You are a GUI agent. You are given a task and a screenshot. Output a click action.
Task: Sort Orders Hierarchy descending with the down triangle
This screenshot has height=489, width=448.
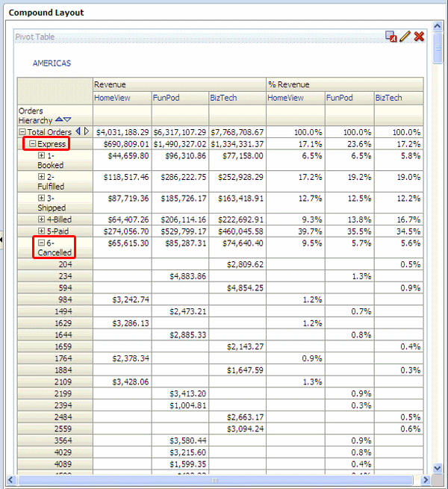coord(67,119)
